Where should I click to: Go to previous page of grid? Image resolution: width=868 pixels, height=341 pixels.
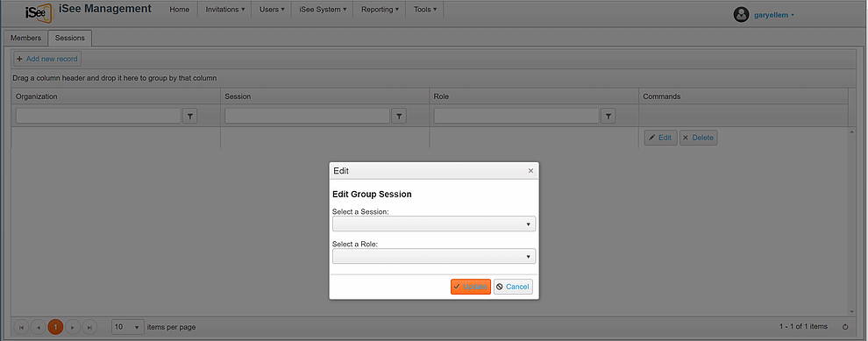point(39,327)
